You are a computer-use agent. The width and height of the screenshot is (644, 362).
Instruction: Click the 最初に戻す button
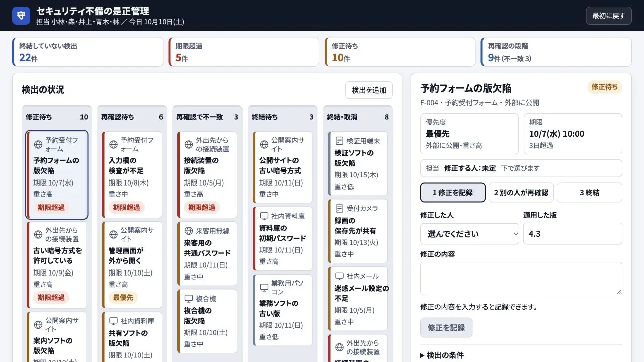pos(608,16)
